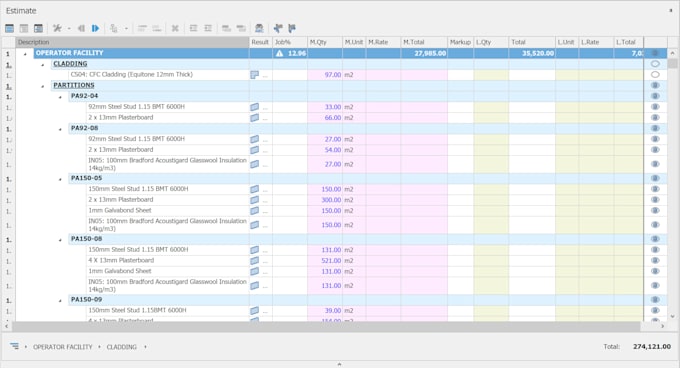The height and width of the screenshot is (368, 680).
Task: Select OPERATOR FACILITY in the breadcrumb bar
Action: [63, 347]
